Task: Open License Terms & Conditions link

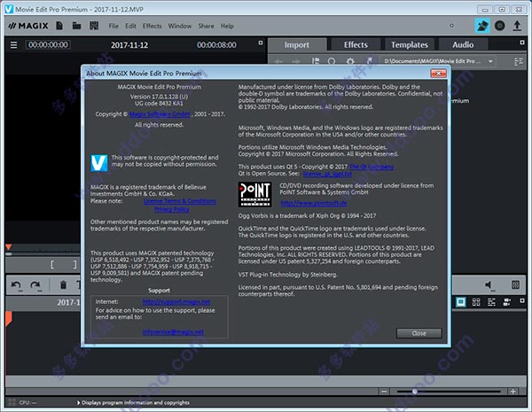Action: (180, 201)
